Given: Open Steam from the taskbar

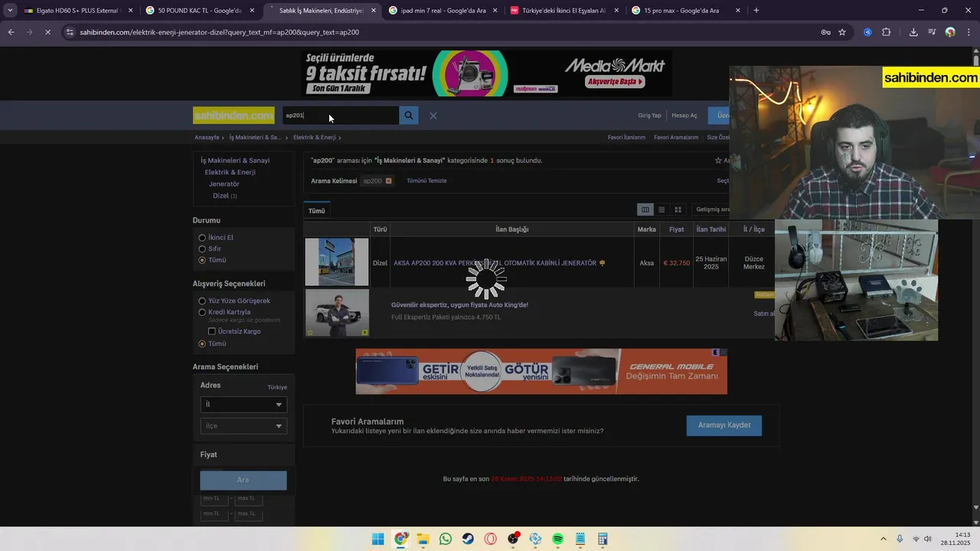Looking at the screenshot, I should click(468, 540).
